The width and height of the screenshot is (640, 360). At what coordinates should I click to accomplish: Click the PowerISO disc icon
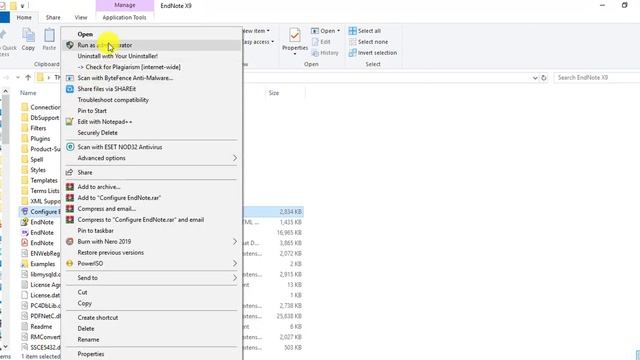[70, 264]
